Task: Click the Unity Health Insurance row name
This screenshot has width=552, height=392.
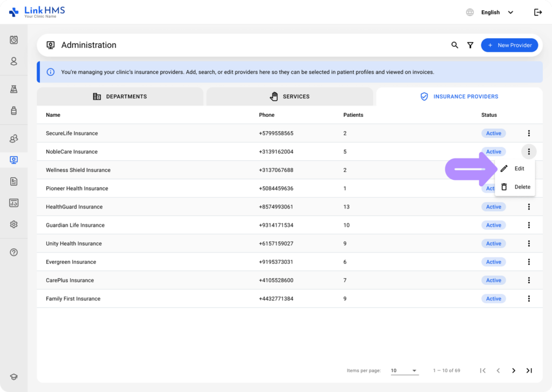Action: tap(73, 243)
